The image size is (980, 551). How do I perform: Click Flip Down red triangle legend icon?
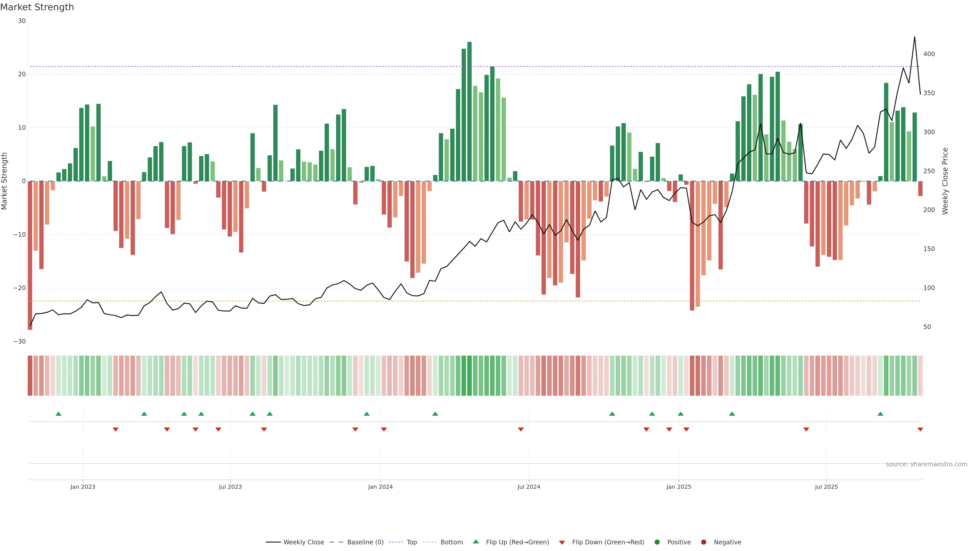tap(561, 542)
